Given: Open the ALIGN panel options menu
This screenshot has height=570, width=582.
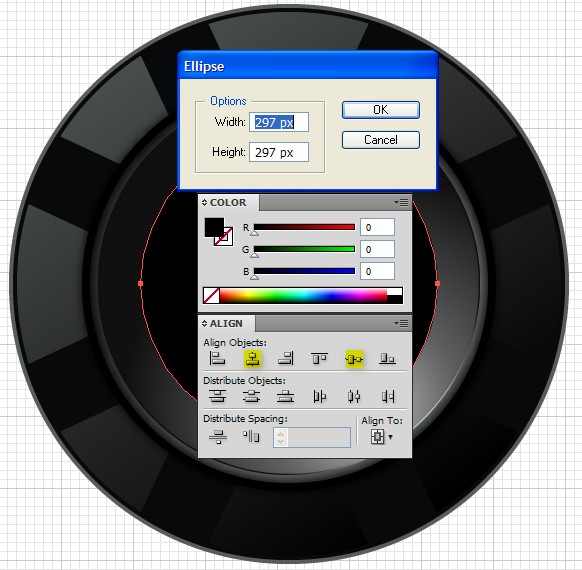Looking at the screenshot, I should coord(402,324).
